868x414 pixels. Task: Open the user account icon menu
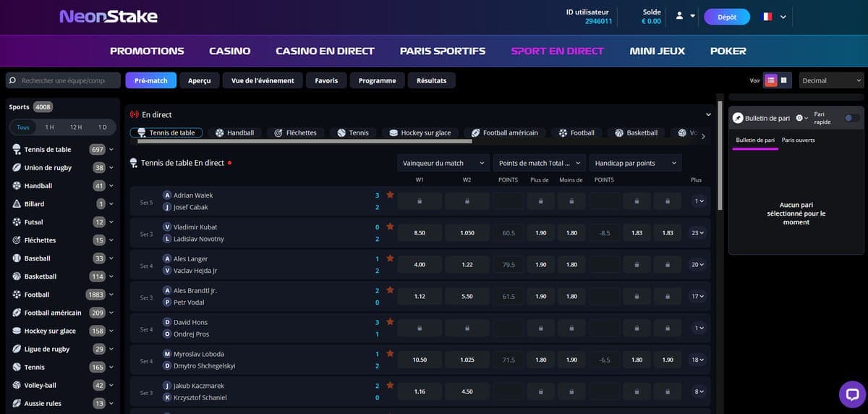tap(679, 16)
